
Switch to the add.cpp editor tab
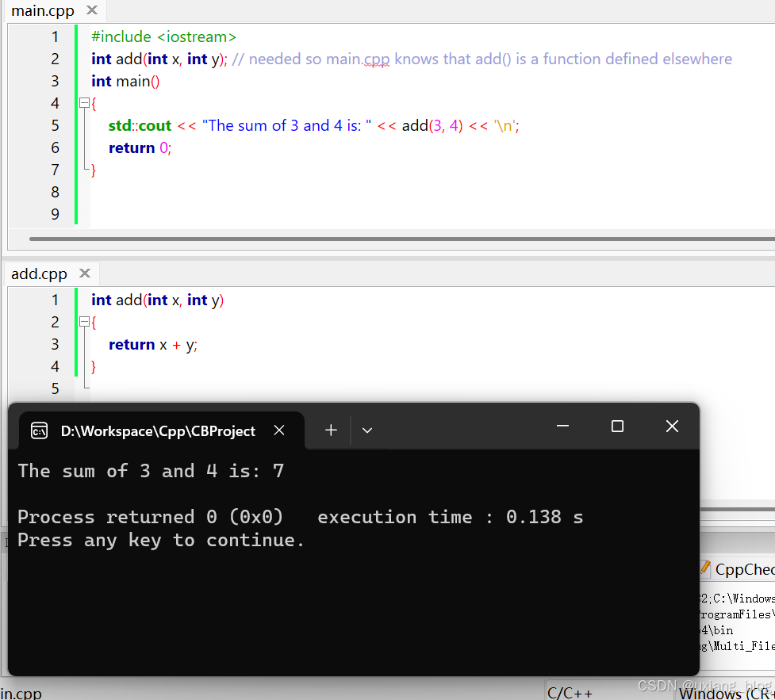(x=39, y=273)
